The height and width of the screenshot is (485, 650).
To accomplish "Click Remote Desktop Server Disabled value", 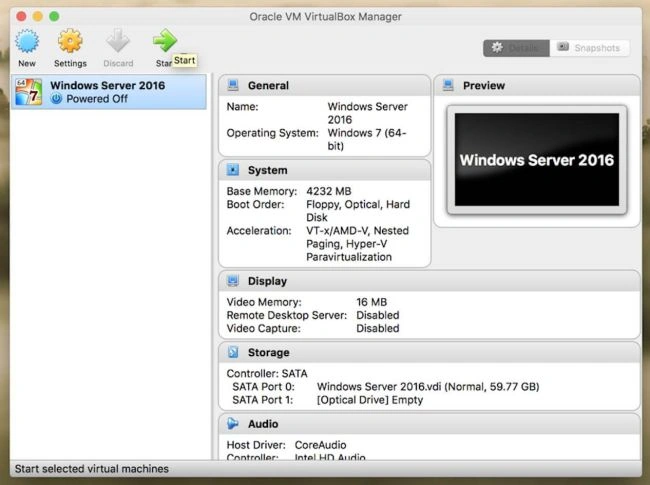I will tap(378, 315).
